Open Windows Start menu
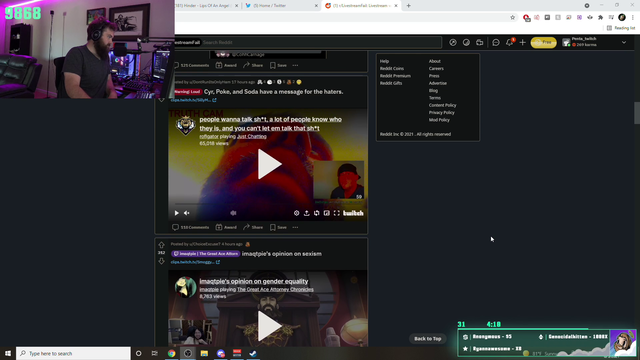The width and height of the screenshot is (640, 360). pos(8,353)
